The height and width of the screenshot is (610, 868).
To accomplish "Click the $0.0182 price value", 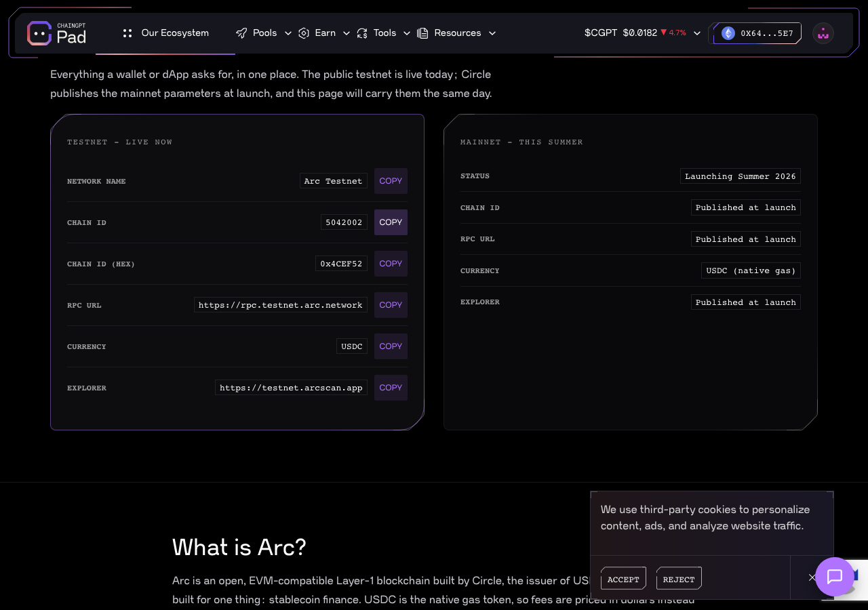I will coord(640,33).
